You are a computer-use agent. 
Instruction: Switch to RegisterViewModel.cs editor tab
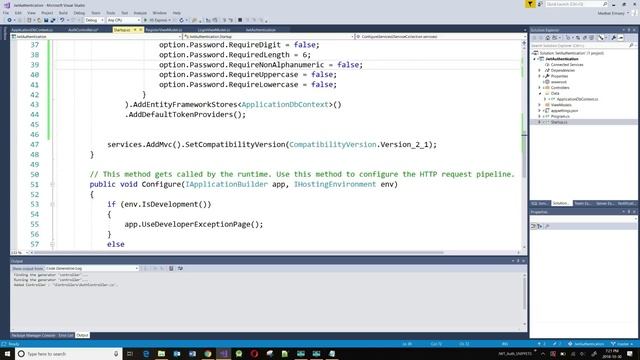[x=164, y=30]
